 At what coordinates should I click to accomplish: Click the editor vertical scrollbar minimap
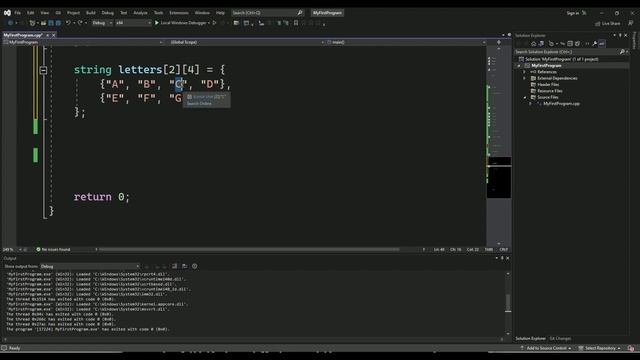499,145
